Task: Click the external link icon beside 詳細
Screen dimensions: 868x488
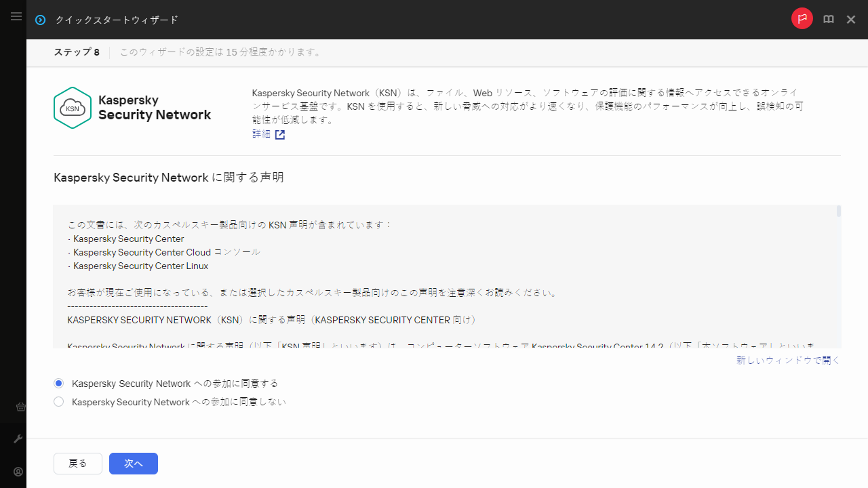Action: (x=279, y=134)
